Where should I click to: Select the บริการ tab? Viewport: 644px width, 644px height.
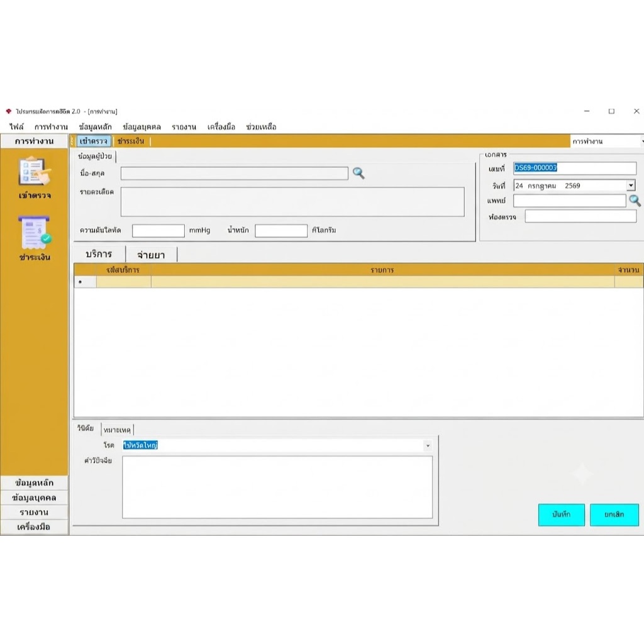point(99,254)
